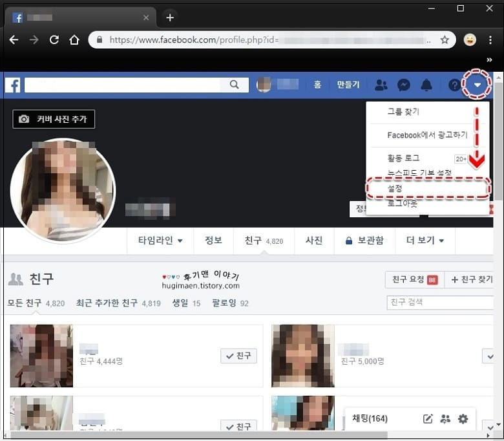Click 친구 button beside 친구 4,444명
This screenshot has width=504, height=441.
(x=238, y=356)
